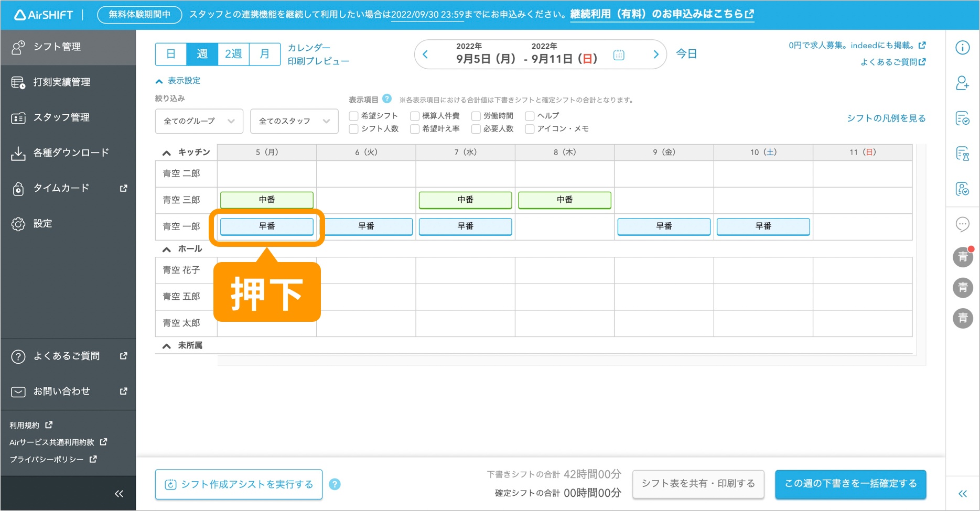This screenshot has height=511, width=980.
Task: Enable the 希望シフト checkbox
Action: coord(354,116)
